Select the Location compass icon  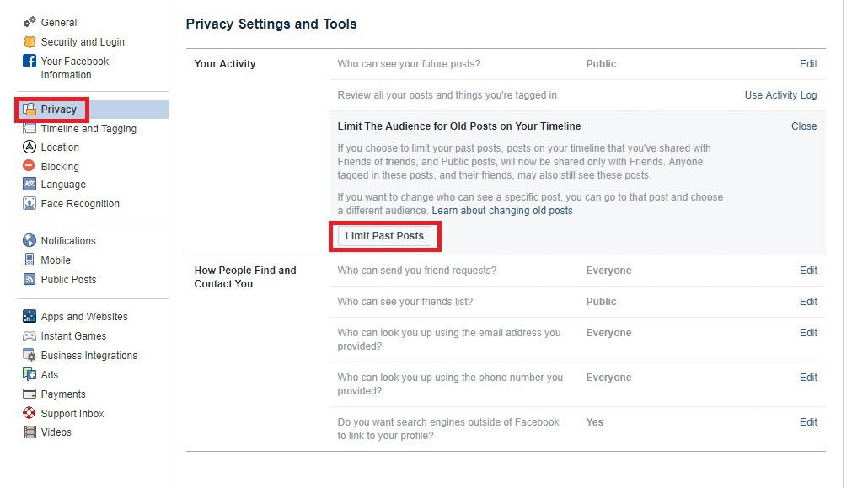pyautogui.click(x=29, y=147)
